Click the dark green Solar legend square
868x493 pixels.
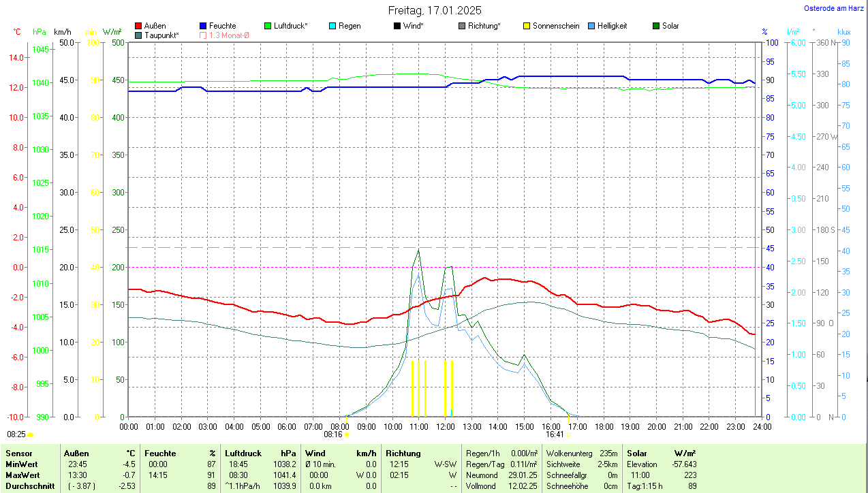click(656, 26)
